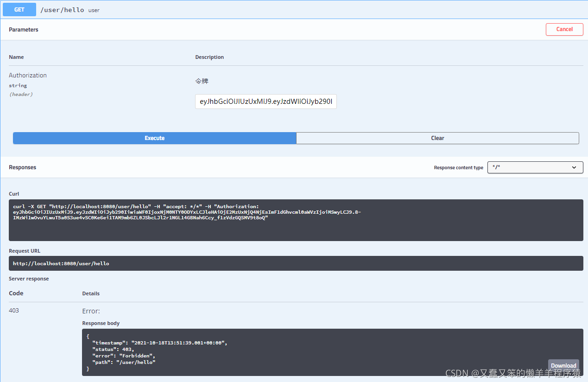This screenshot has height=382, width=588.
Task: Open the Response content type dropdown
Action: pos(535,167)
